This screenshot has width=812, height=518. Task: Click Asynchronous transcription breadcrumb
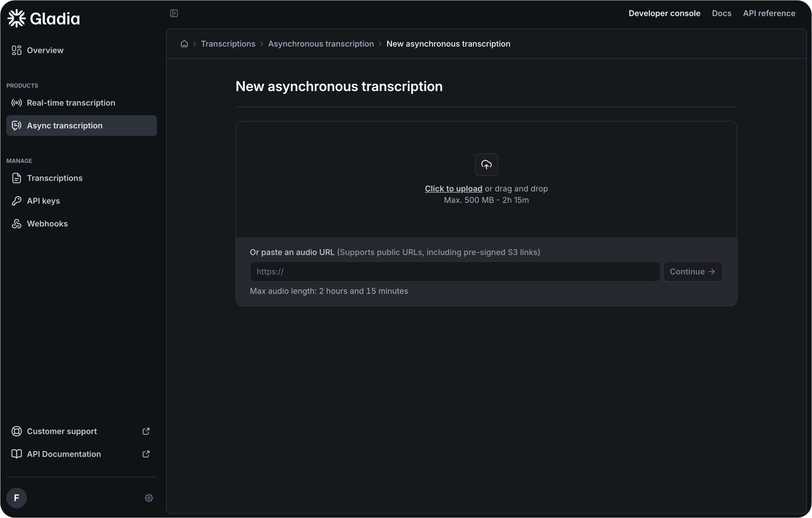point(321,44)
